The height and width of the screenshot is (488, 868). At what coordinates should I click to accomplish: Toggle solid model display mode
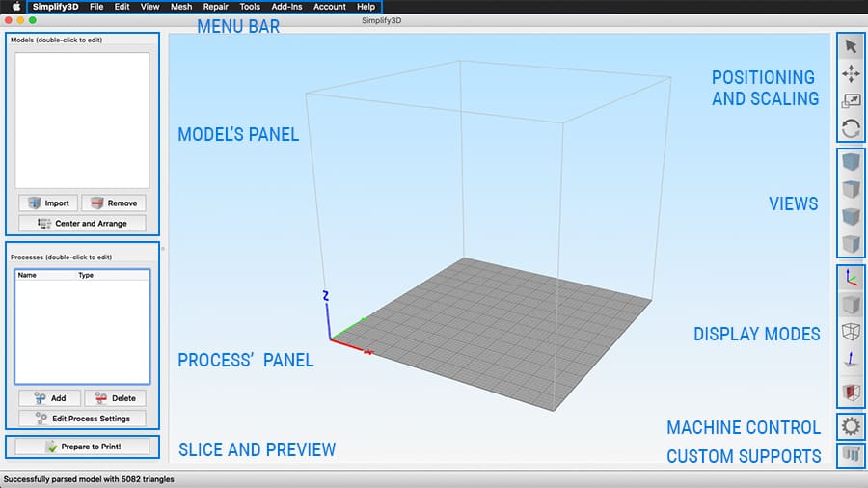point(851,305)
